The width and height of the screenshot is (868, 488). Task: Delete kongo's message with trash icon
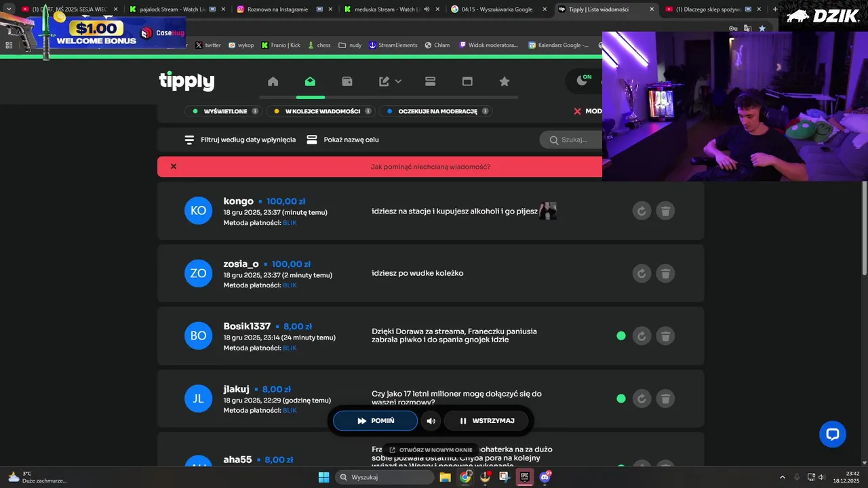(666, 211)
